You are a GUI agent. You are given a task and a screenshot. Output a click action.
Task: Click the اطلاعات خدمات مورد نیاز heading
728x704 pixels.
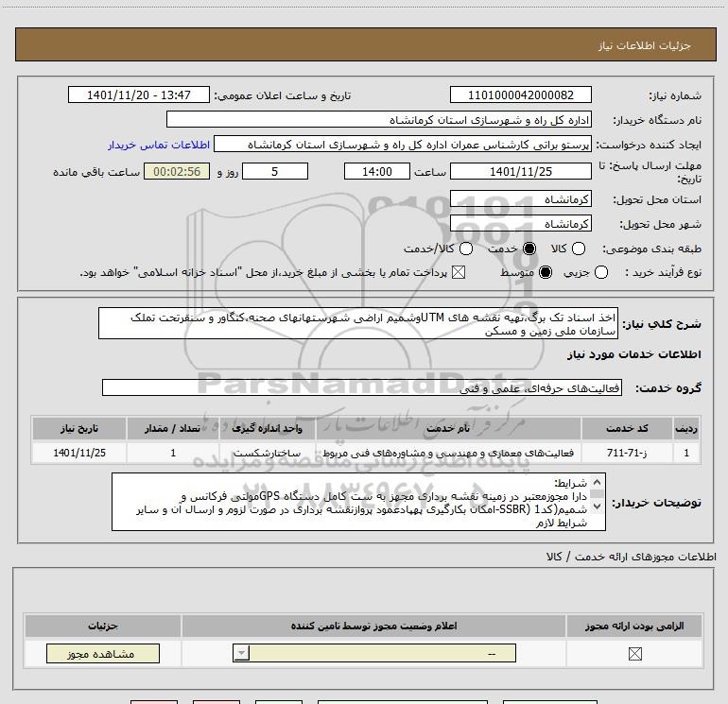pyautogui.click(x=633, y=354)
